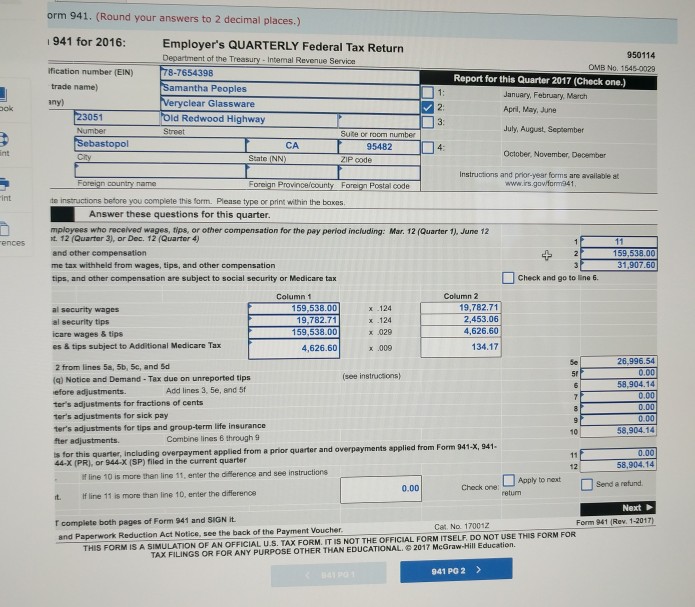This screenshot has height=607, width=695.
Task: Click line 5e field 26,996.54
Action: [x=618, y=361]
